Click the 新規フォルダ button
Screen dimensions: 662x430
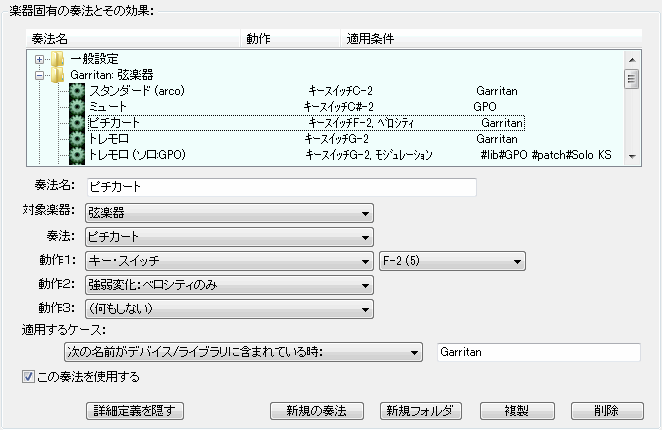click(x=421, y=411)
